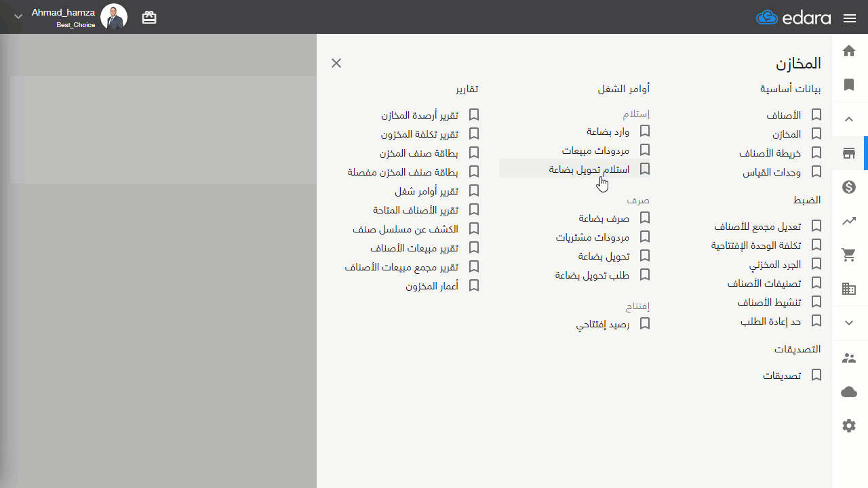Open the hamburger main menu
Screen dimensions: 868x488
coord(850,18)
